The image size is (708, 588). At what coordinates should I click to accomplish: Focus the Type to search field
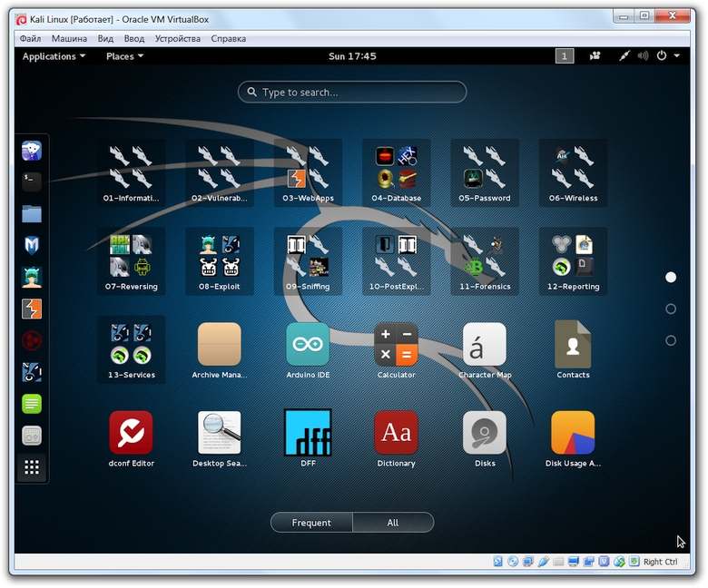tap(352, 92)
